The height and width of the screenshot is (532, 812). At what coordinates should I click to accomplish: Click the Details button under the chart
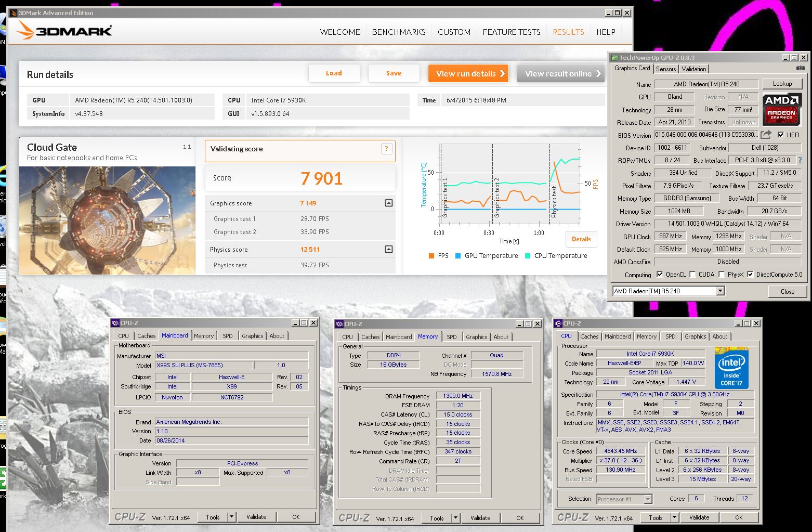581,239
